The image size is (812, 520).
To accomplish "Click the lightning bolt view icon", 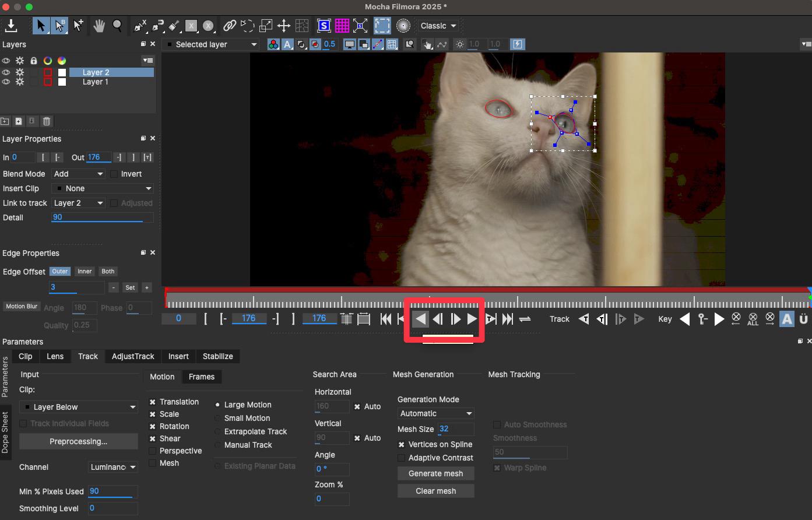I will 518,44.
